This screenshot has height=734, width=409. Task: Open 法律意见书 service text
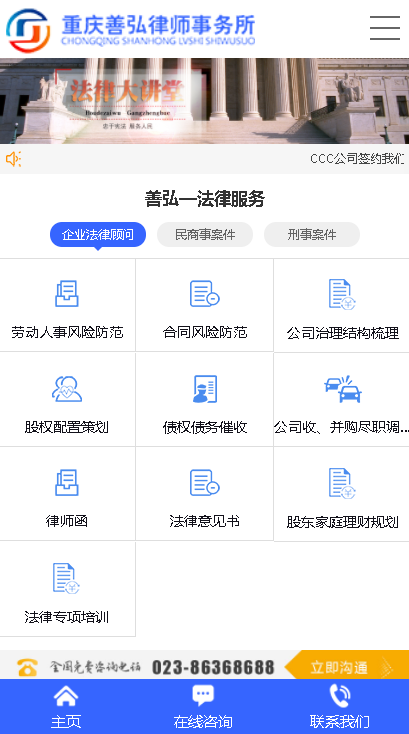pos(204,521)
